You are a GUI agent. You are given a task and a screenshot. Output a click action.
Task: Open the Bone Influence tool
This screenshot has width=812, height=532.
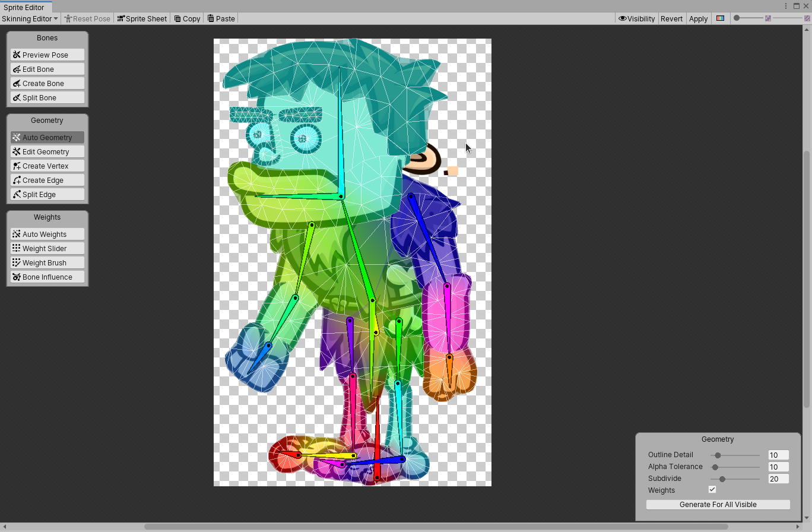pos(47,277)
